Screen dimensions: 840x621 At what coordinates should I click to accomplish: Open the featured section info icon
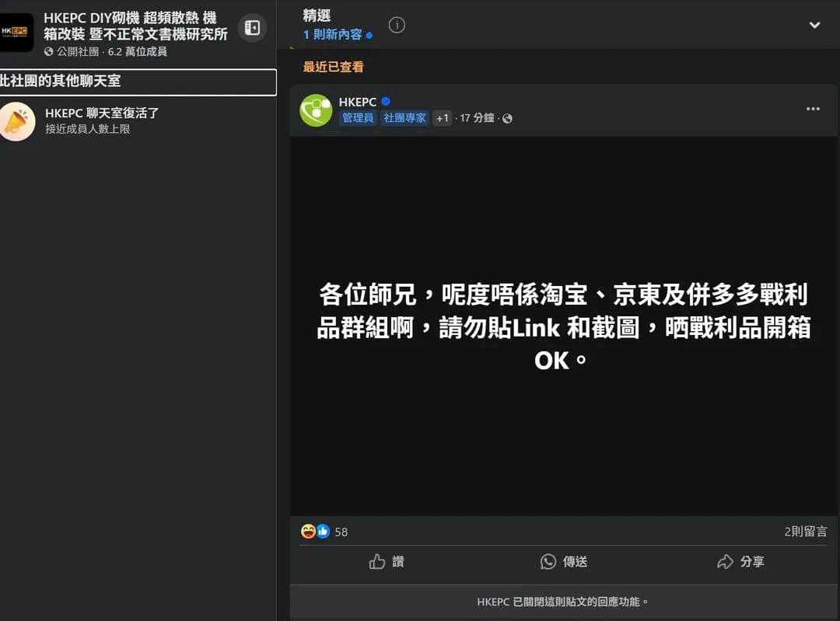pos(397,25)
